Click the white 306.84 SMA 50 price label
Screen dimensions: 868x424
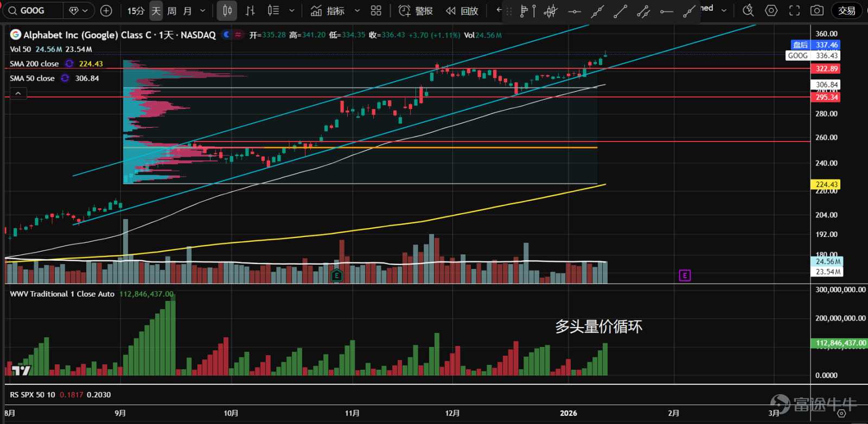826,85
